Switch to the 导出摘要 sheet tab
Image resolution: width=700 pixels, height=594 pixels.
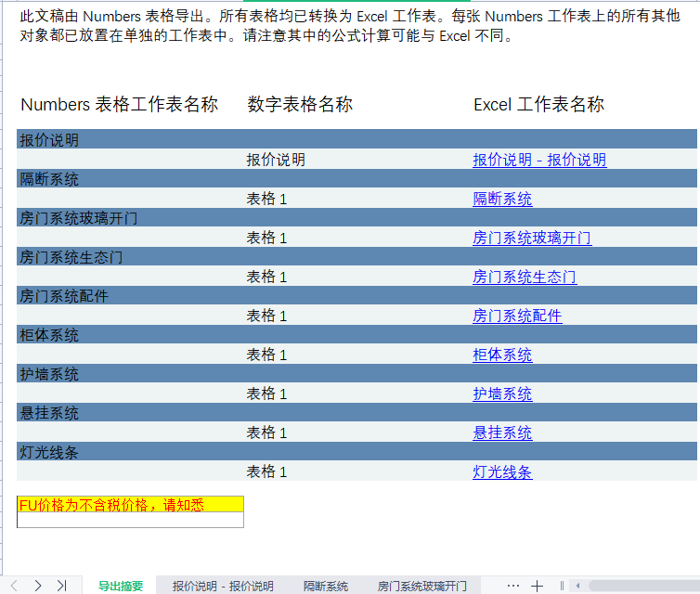[121, 586]
